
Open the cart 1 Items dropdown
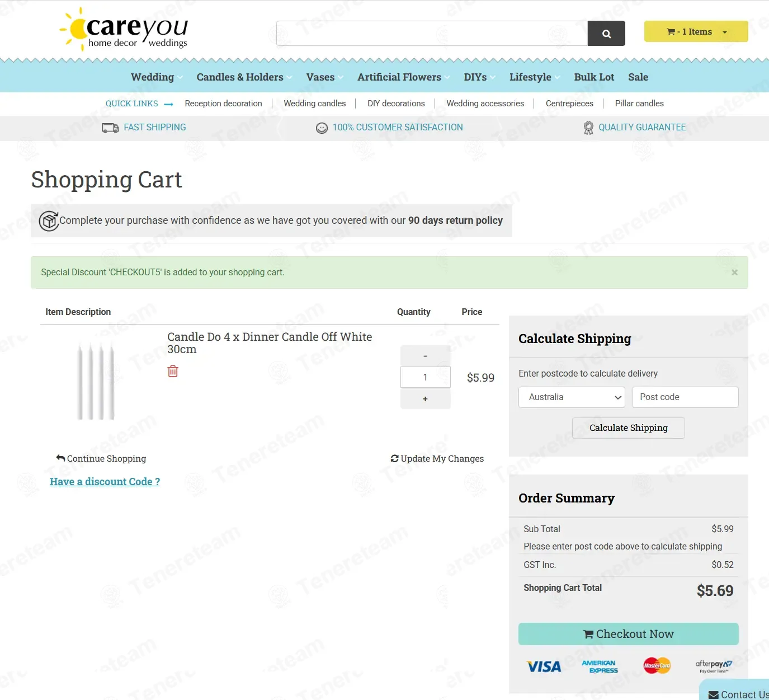pos(696,32)
